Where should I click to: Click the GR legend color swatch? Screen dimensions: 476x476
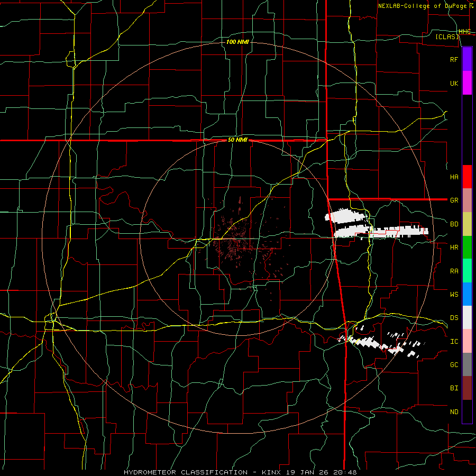[467, 200]
